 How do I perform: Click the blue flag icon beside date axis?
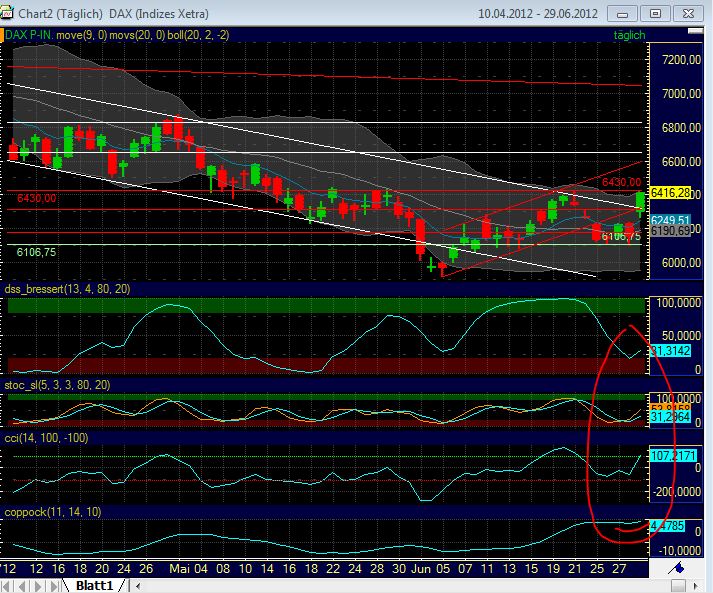(677, 568)
